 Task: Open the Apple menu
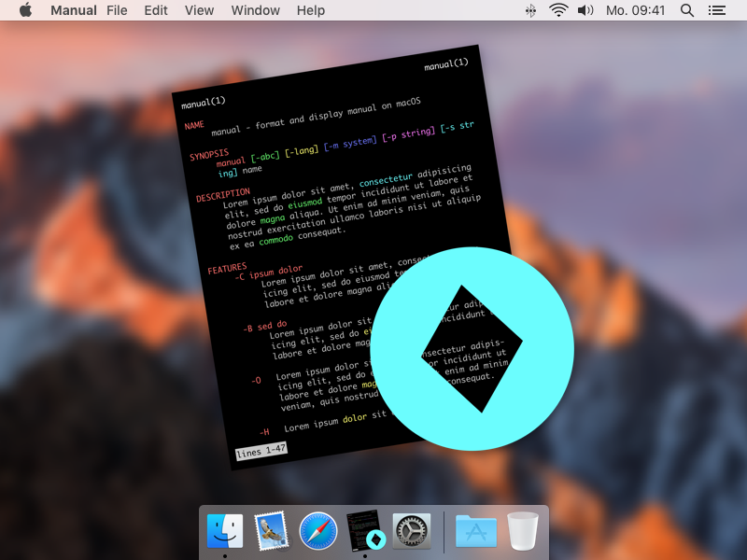25,10
